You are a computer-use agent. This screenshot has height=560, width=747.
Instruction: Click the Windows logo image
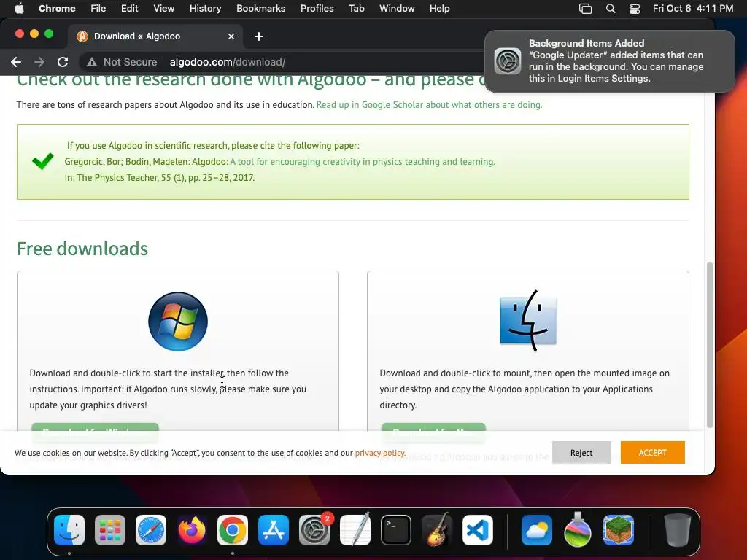point(178,322)
